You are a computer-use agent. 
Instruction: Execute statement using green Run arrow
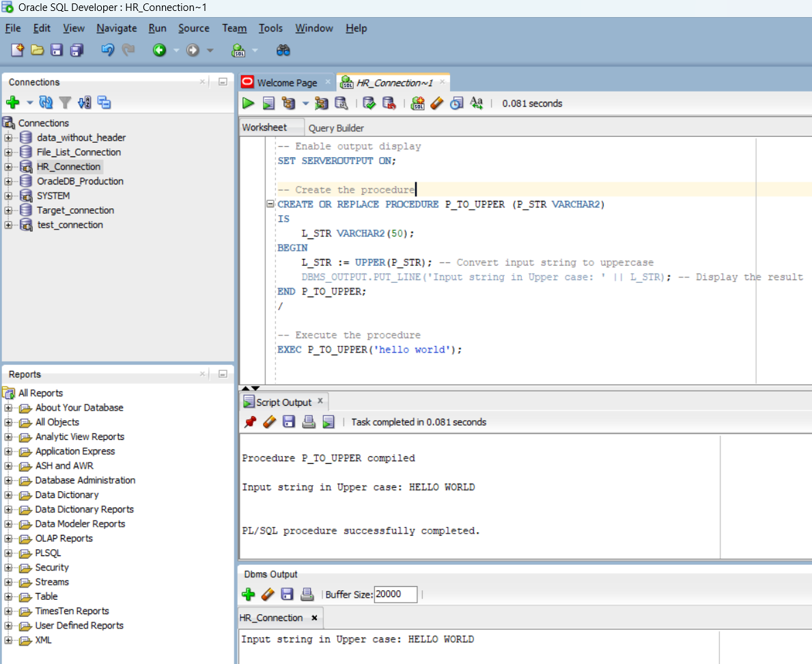pyautogui.click(x=248, y=104)
